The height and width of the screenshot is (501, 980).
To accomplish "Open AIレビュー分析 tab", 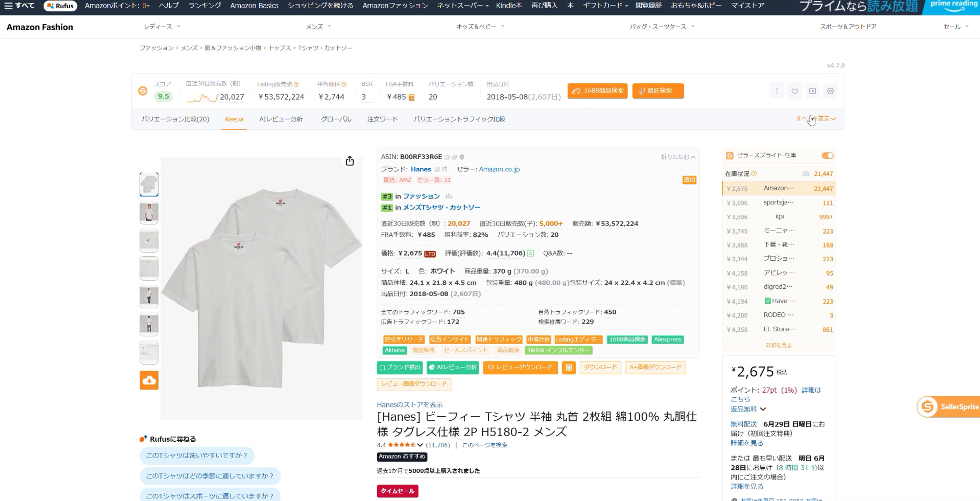I will coord(281,119).
